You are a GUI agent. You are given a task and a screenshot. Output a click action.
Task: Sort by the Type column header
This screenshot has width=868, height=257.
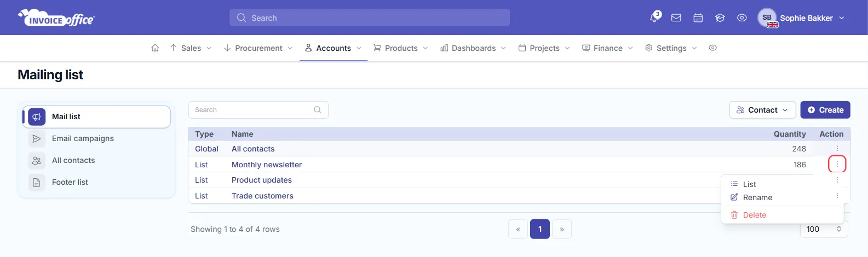pos(204,134)
